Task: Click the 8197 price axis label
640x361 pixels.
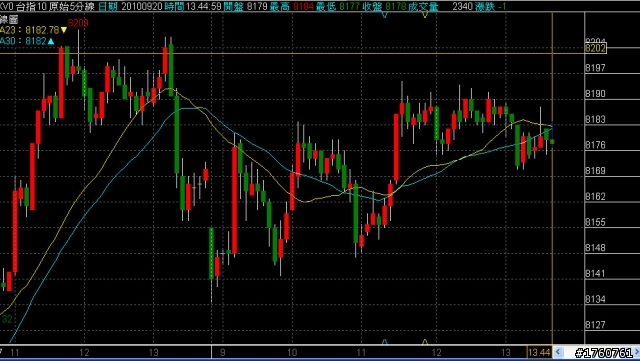Action: [596, 68]
